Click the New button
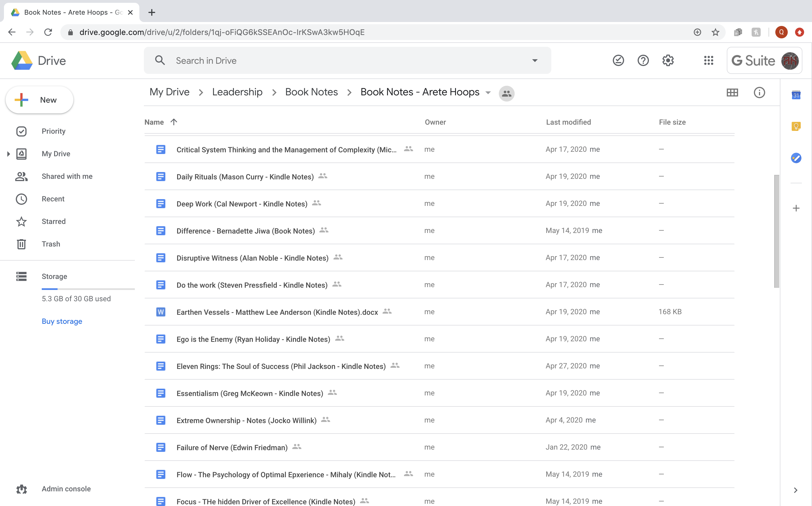Image resolution: width=812 pixels, height=506 pixels. pyautogui.click(x=39, y=100)
